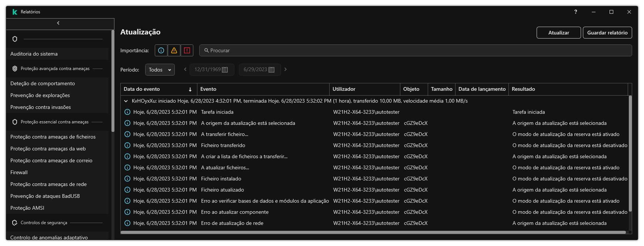The image size is (644, 246).
Task: Open calendar for 6/29/2023 end date
Action: coord(271,70)
